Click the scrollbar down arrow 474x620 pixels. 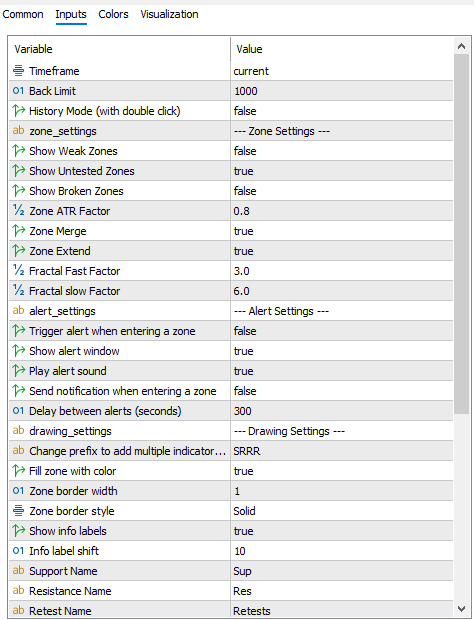(461, 609)
